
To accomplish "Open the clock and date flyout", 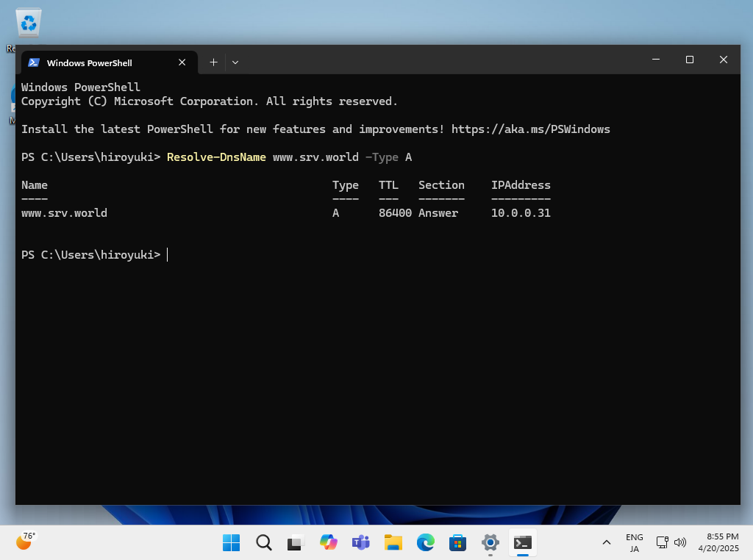I will (x=721, y=543).
